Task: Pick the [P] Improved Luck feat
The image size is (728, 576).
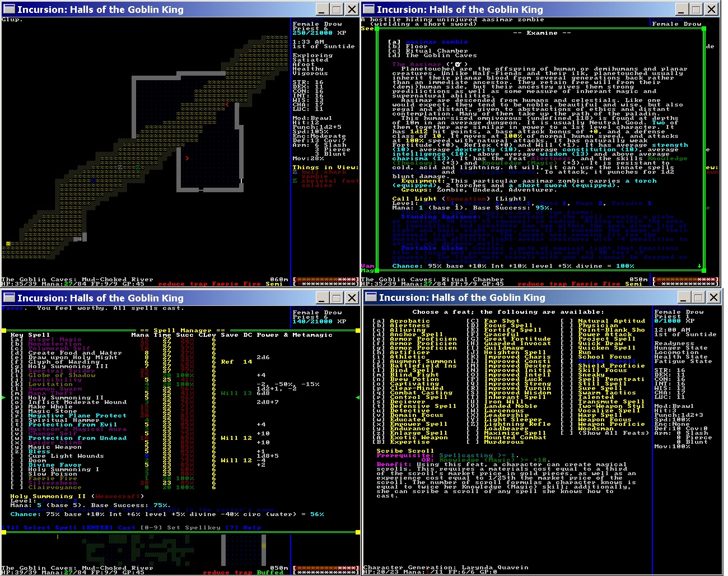Action: point(505,379)
